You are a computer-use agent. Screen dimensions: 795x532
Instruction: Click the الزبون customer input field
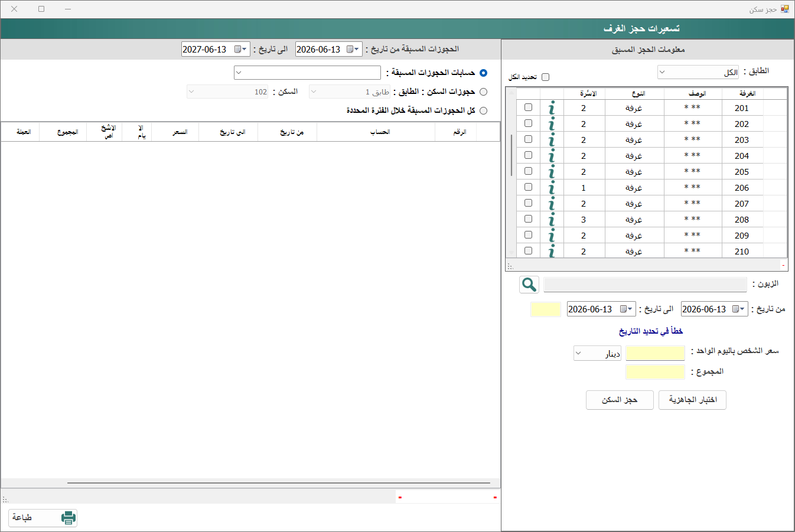645,285
